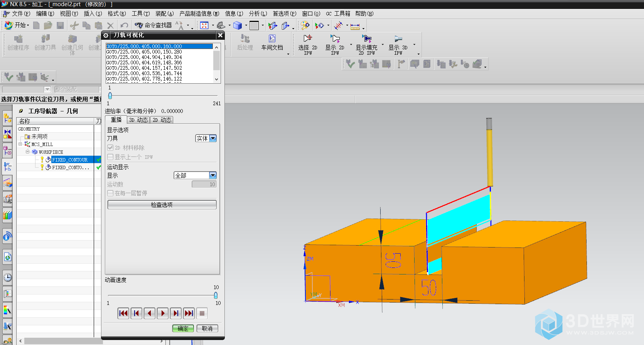The width and height of the screenshot is (644, 345).
Task: Click the Undo arrow icon
Action: [x=124, y=25]
